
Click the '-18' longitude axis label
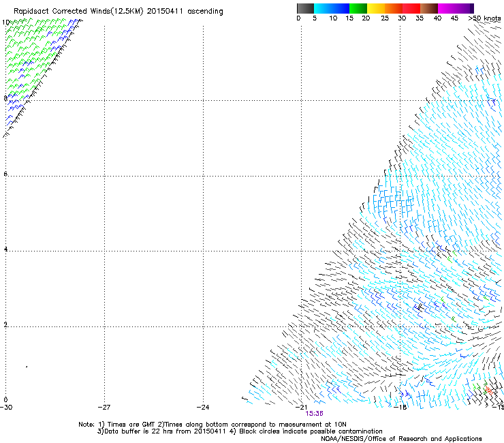point(400,407)
